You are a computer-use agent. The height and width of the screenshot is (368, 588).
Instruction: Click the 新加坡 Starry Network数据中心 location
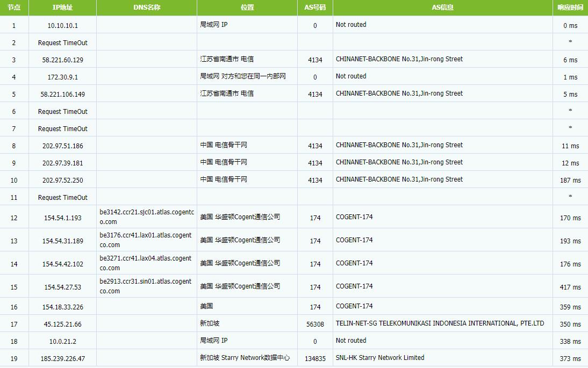pyautogui.click(x=245, y=358)
